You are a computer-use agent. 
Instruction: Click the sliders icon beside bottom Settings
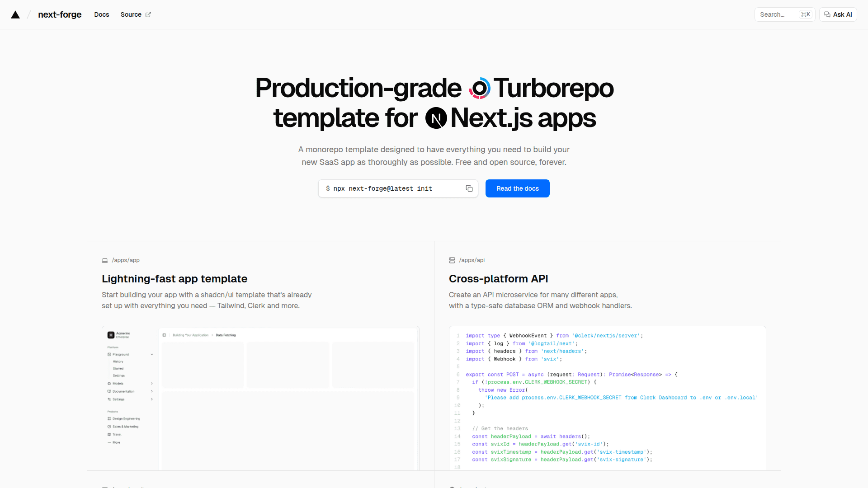click(109, 399)
